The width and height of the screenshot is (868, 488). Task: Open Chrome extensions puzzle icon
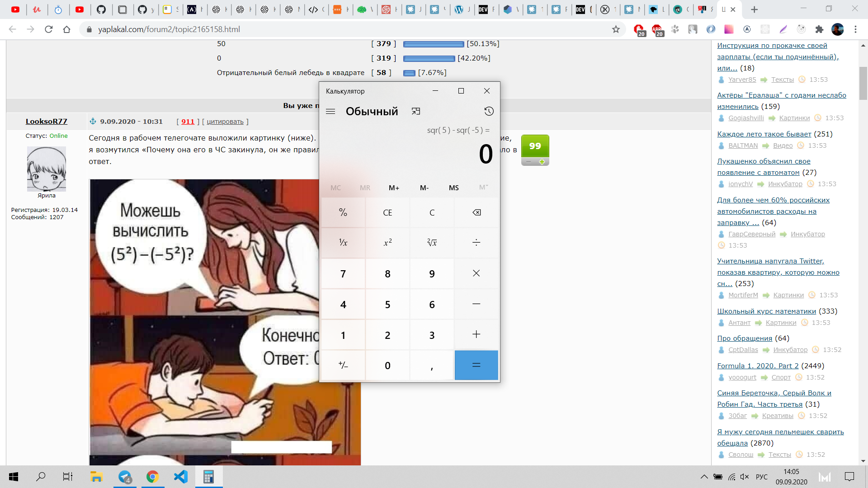point(819,29)
